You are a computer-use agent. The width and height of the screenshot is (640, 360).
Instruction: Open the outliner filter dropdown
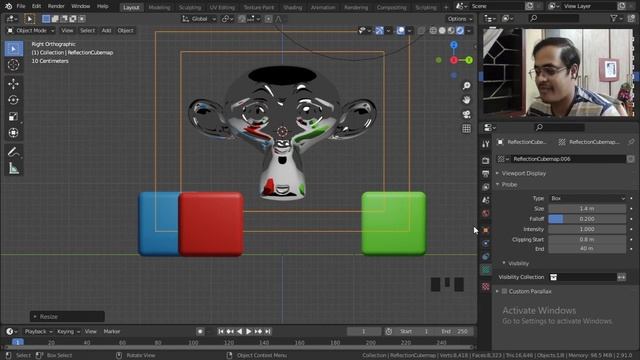tap(616, 18)
